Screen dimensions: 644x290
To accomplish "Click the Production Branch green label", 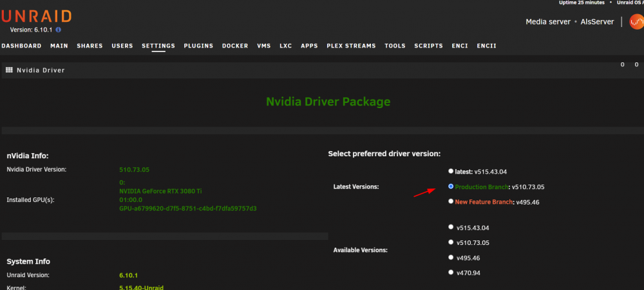I will point(481,187).
